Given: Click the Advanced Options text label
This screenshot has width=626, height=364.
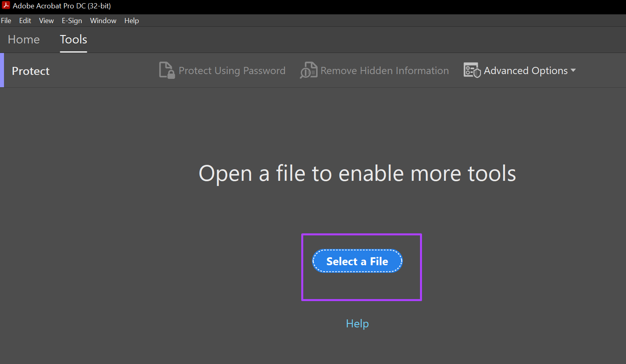Looking at the screenshot, I should [526, 70].
